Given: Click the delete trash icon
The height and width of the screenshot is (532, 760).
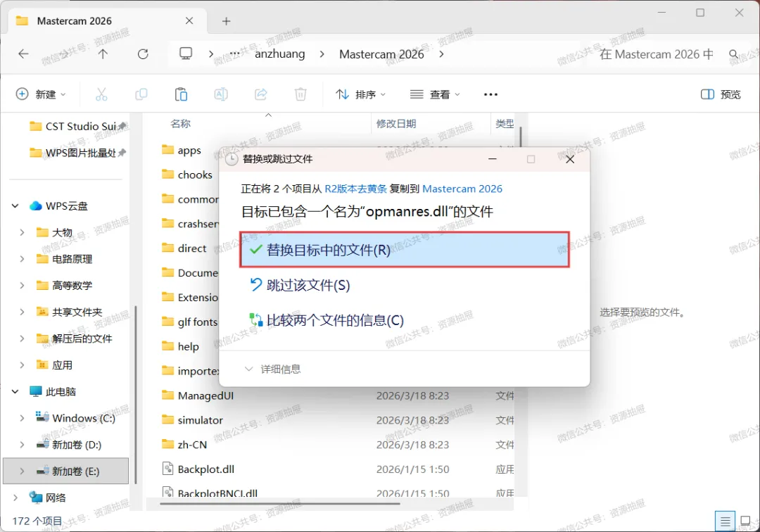Looking at the screenshot, I should 300,94.
